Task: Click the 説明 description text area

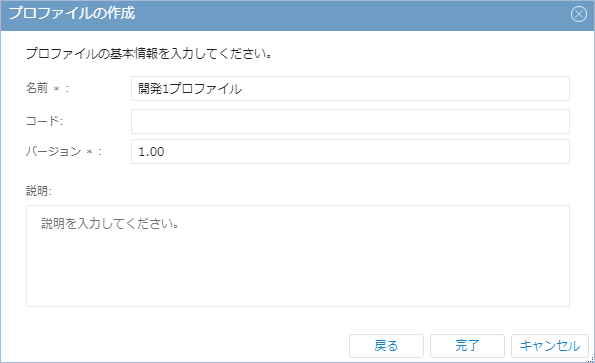Action: tap(298, 256)
